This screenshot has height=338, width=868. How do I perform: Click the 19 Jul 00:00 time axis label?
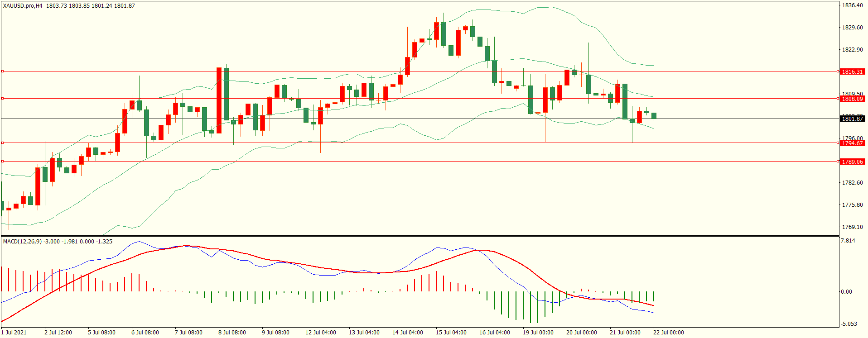point(538,333)
